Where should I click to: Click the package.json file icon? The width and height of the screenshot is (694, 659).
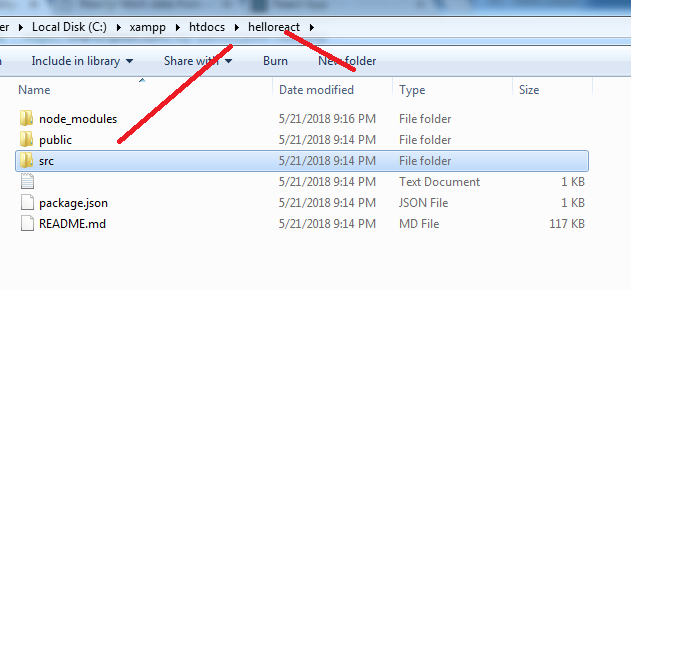point(27,202)
